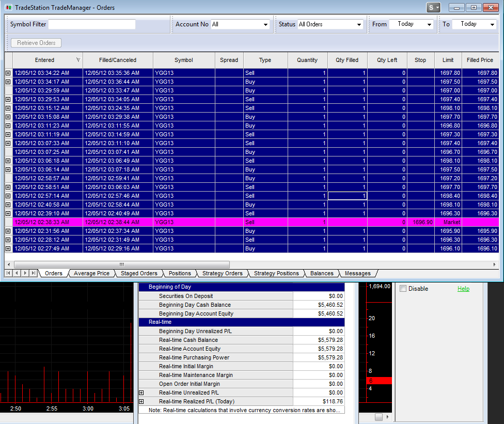Go to first tab navigation arrow
This screenshot has height=424, width=504.
tap(8, 273)
